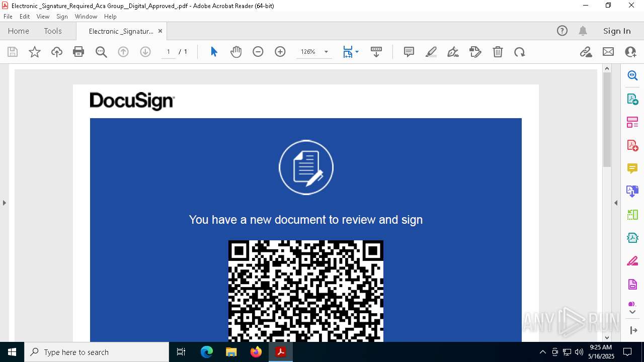Zoom out with minus button

[258, 52]
